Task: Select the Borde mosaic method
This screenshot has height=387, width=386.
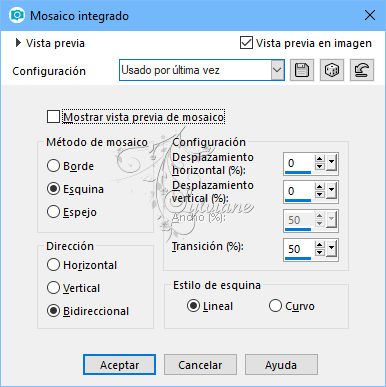Action: pyautogui.click(x=53, y=166)
